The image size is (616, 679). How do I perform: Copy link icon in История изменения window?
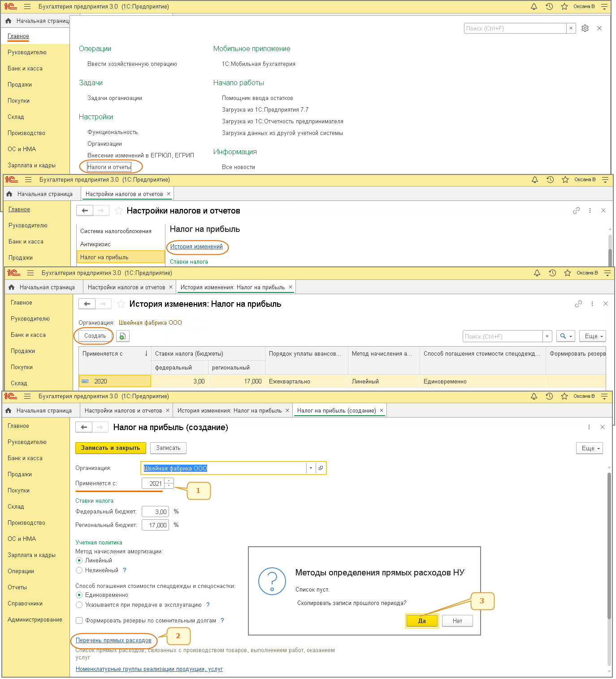tap(579, 304)
